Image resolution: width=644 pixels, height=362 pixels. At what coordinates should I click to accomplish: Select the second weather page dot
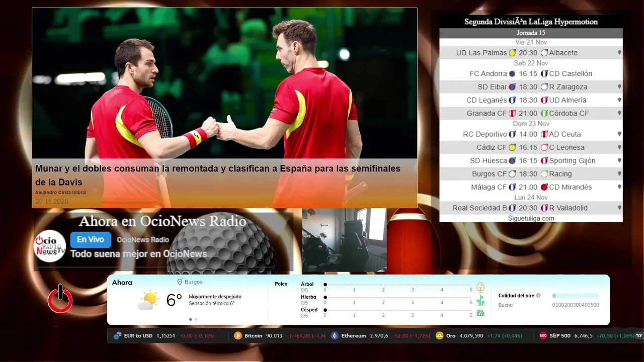pyautogui.click(x=196, y=319)
